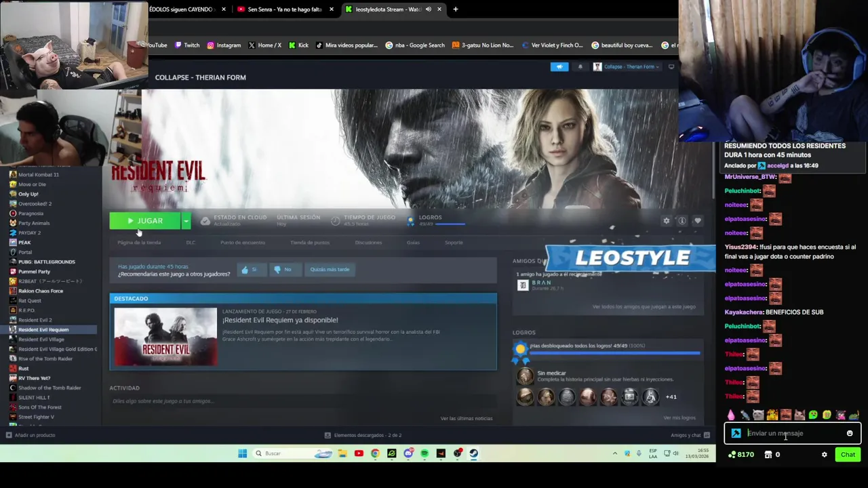The width and height of the screenshot is (868, 488).
Task: Click the green JUGAR play button
Action: tap(145, 221)
